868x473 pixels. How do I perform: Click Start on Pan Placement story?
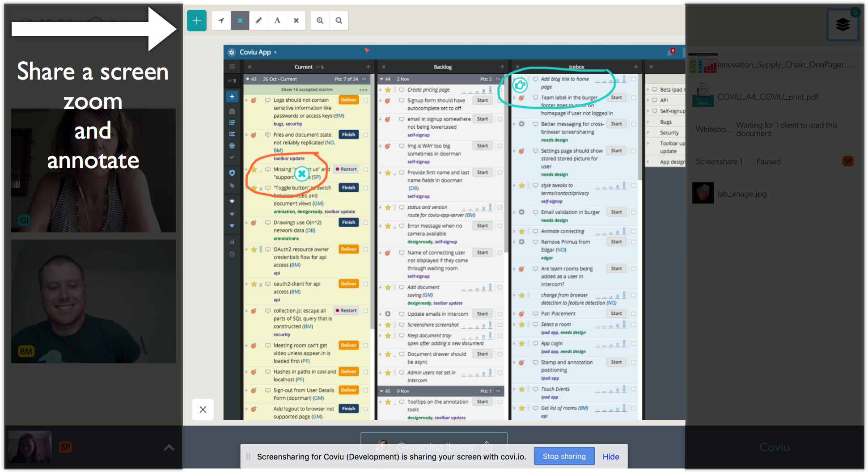(616, 313)
